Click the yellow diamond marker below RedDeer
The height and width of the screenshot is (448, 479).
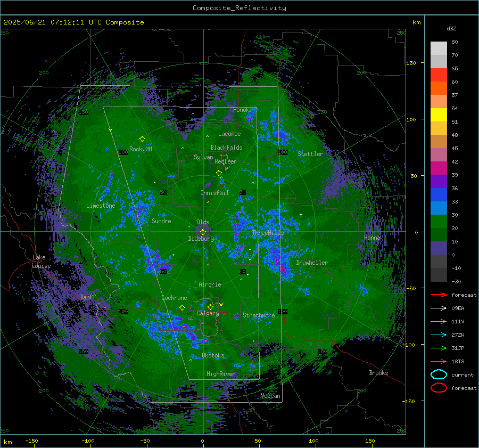pos(219,173)
